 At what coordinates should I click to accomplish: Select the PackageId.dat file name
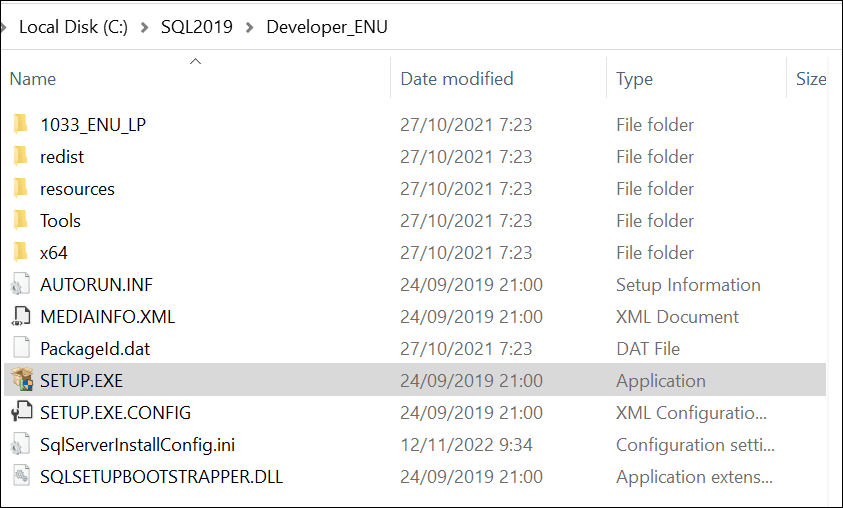[95, 349]
